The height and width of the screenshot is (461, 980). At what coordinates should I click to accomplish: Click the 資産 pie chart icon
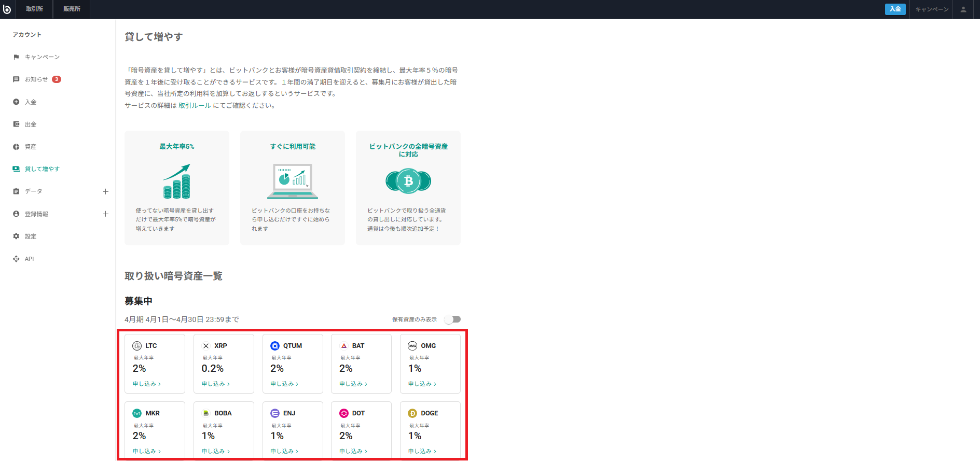click(x=16, y=147)
